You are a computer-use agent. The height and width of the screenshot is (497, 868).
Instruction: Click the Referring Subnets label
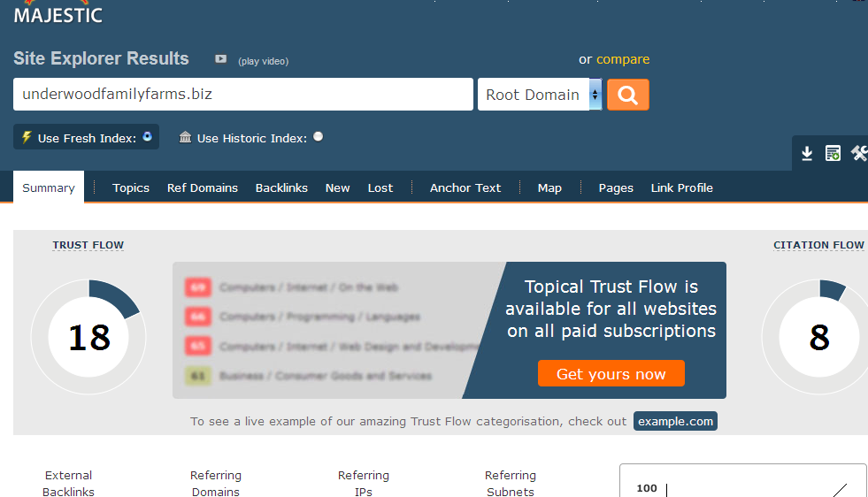(x=511, y=483)
